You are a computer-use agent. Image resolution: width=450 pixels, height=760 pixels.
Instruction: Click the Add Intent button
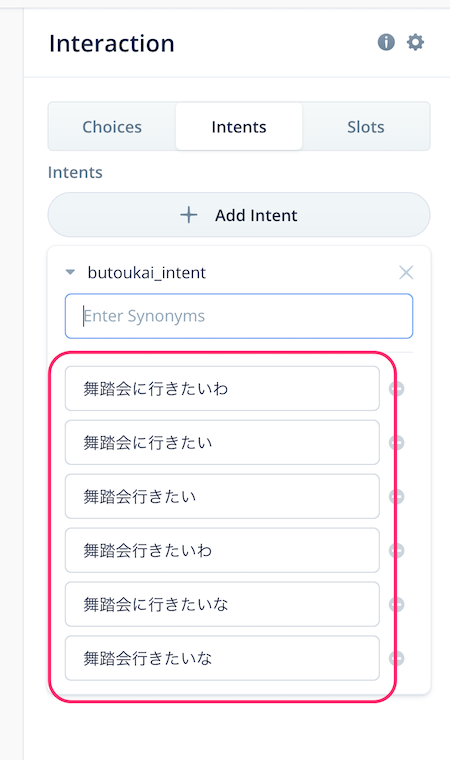pyautogui.click(x=239, y=215)
